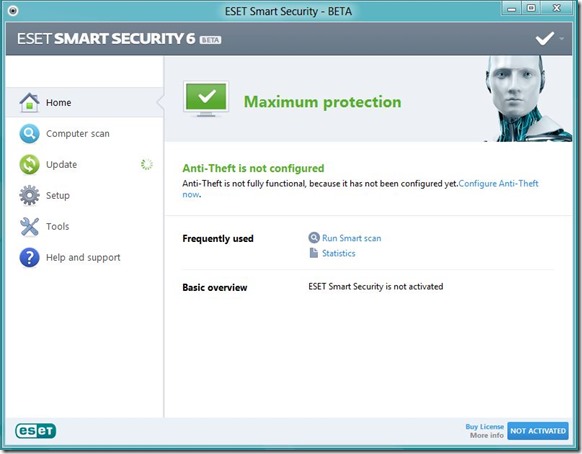
Task: Go to the Help and support menu item
Action: 85,257
